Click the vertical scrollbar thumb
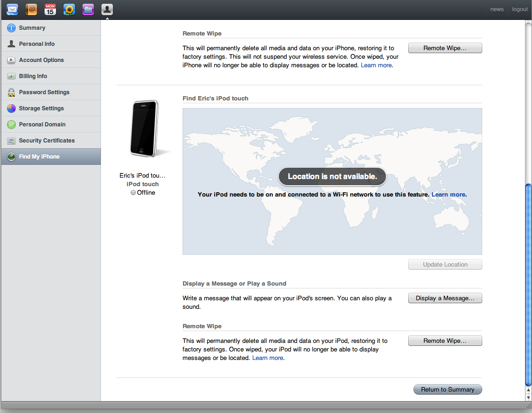 pos(528,285)
